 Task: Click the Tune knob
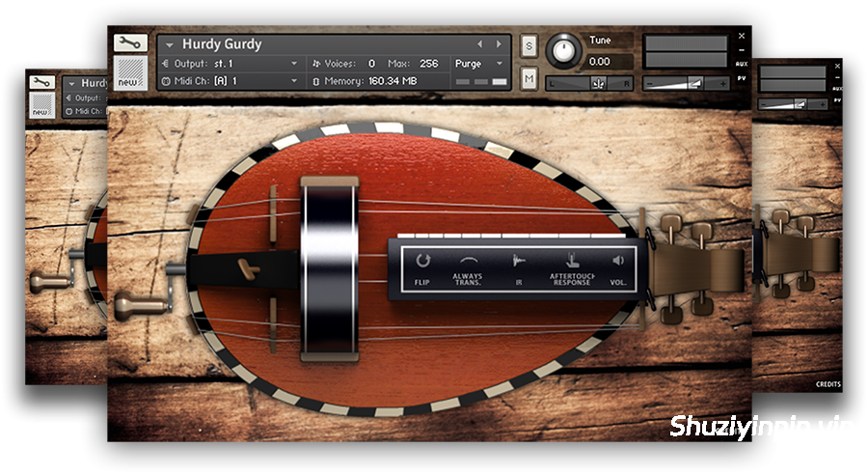pos(563,51)
